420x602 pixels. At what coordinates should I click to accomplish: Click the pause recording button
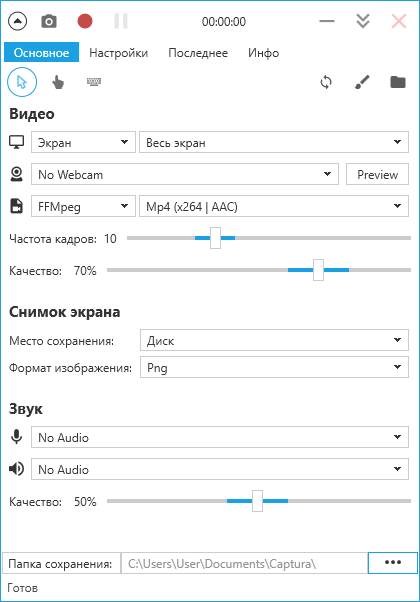click(x=121, y=21)
